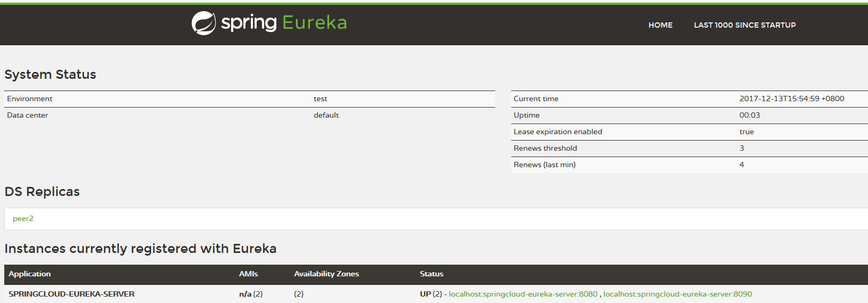Click the renews threshold value 3

point(741,148)
